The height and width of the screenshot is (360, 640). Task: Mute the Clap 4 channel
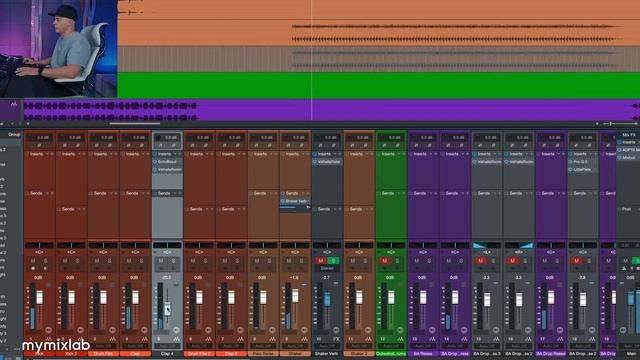pos(161,260)
